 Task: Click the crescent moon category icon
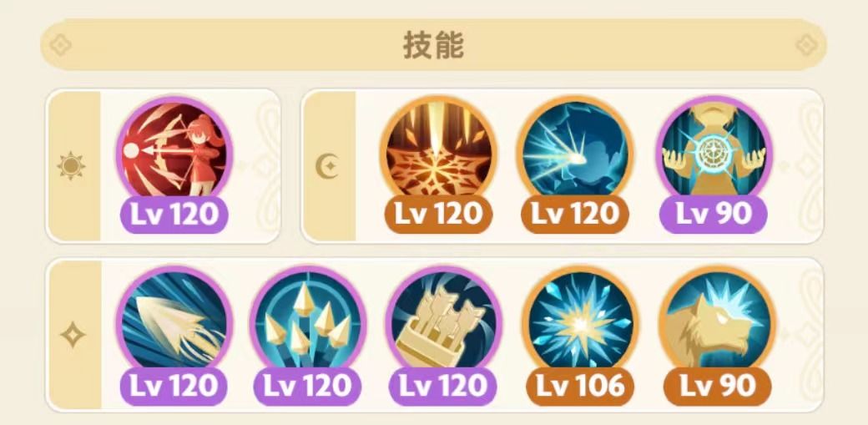[327, 165]
